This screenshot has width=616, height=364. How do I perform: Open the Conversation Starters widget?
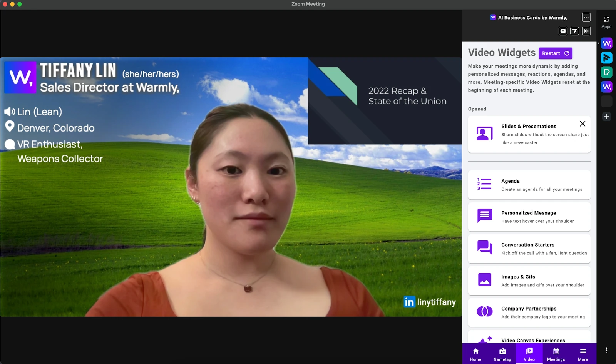(x=529, y=249)
